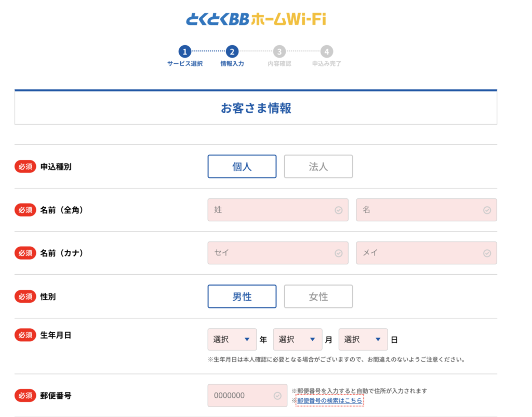Click the 申込み完了 step label

coord(326,64)
